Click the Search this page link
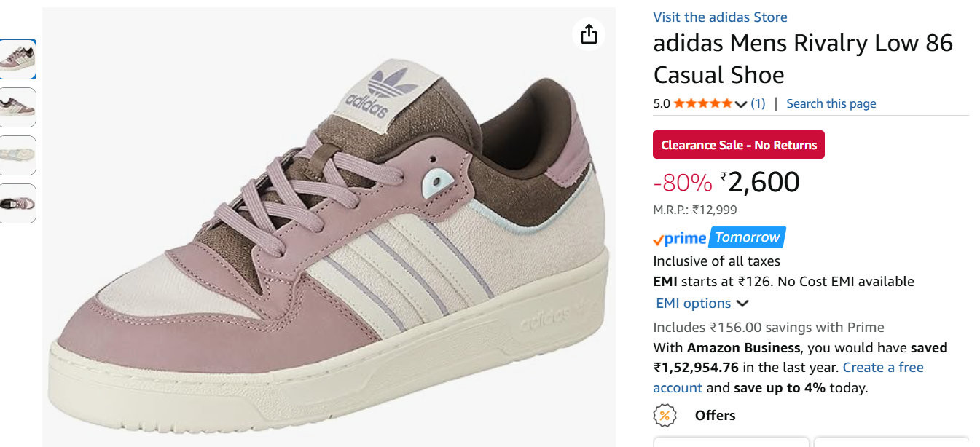Screen dimensions: 980x447 click(831, 103)
